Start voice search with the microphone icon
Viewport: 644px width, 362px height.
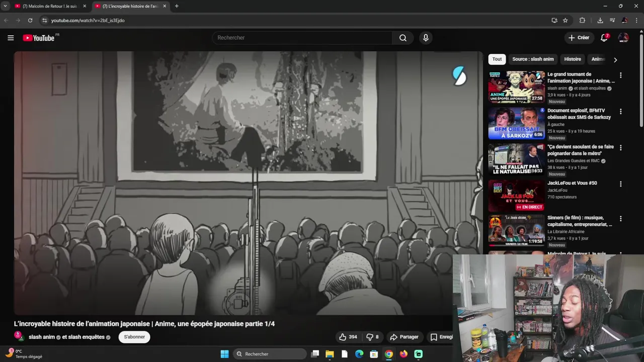[426, 38]
